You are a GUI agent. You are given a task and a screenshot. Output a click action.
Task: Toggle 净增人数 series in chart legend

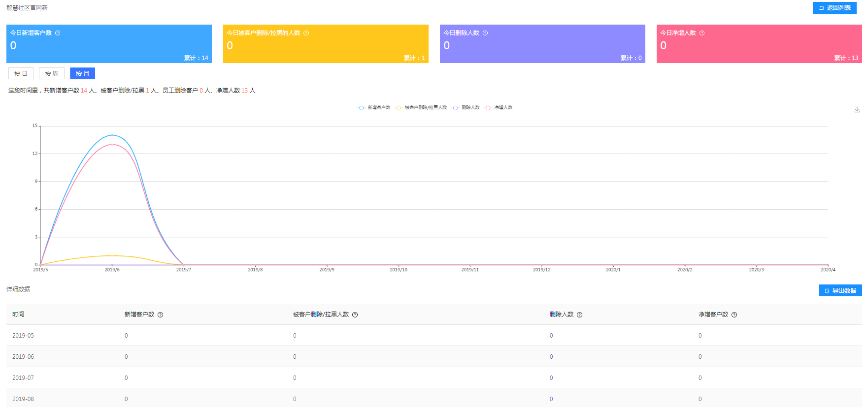tap(498, 107)
